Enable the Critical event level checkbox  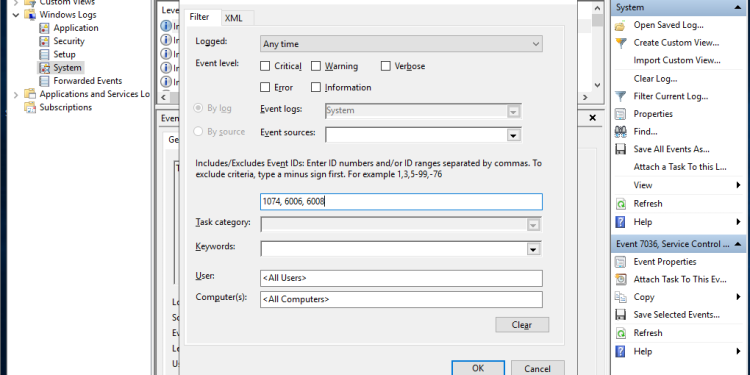(265, 66)
